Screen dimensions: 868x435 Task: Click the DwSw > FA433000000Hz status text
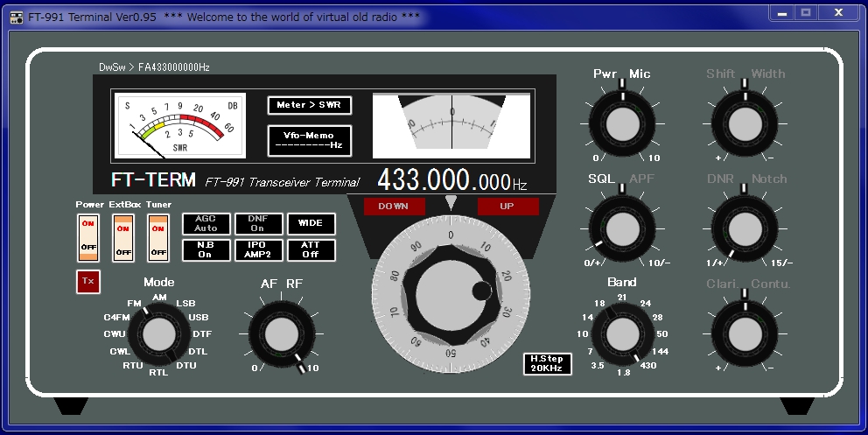[154, 67]
